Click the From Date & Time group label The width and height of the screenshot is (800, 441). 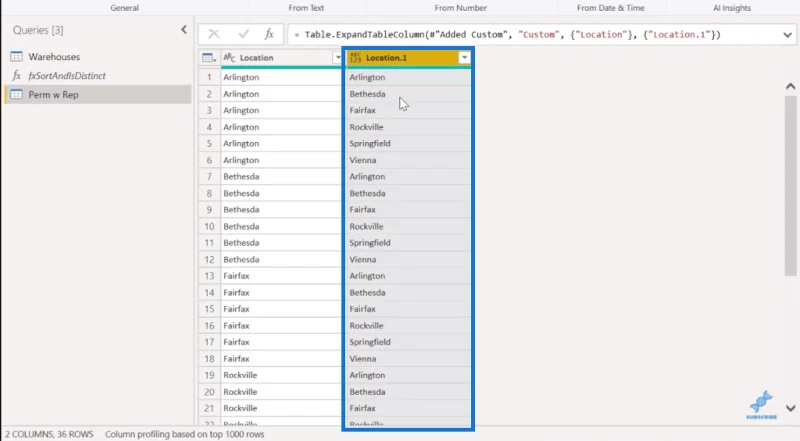(611, 8)
